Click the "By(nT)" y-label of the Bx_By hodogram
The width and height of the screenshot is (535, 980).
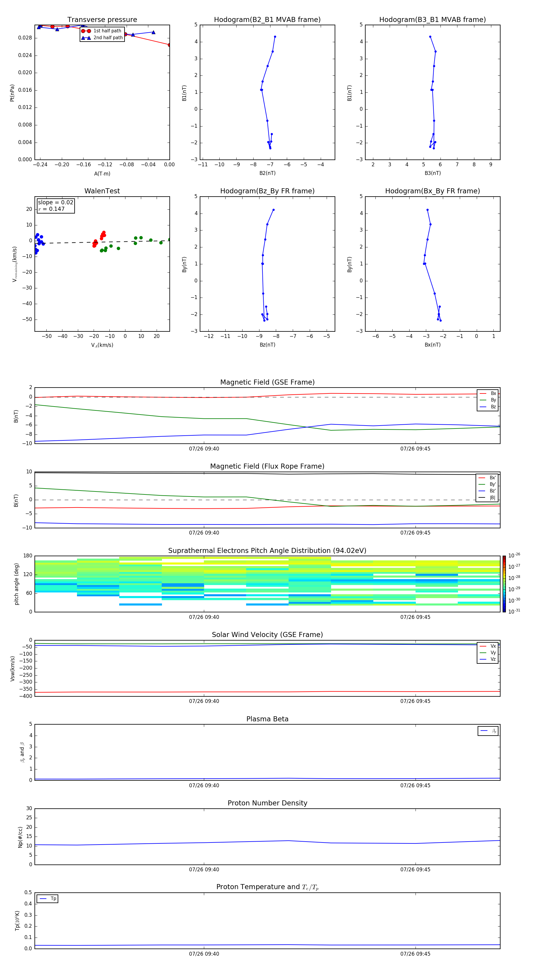point(350,264)
